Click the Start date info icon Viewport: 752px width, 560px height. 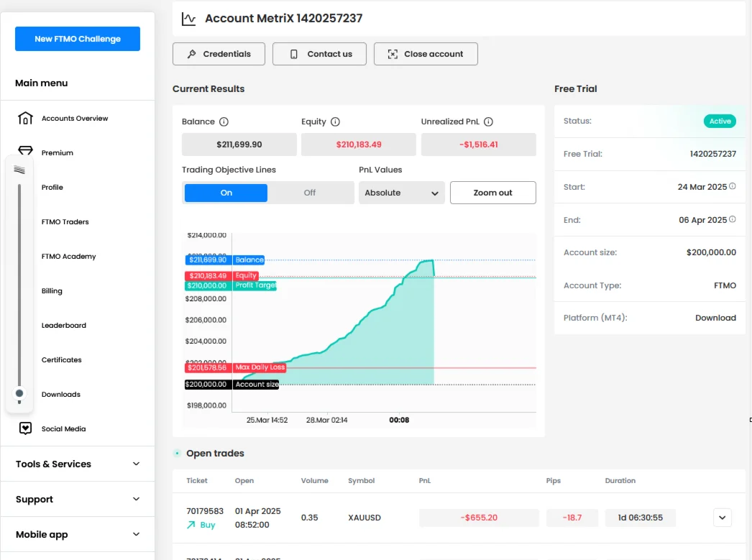click(733, 187)
